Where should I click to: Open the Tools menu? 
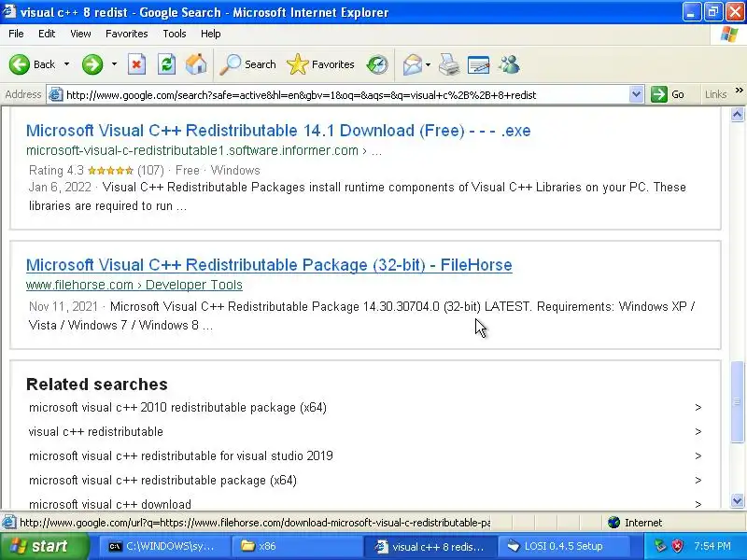click(175, 34)
